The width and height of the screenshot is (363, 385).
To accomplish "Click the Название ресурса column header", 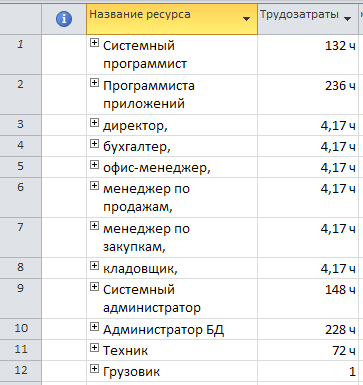I will 172,19.
